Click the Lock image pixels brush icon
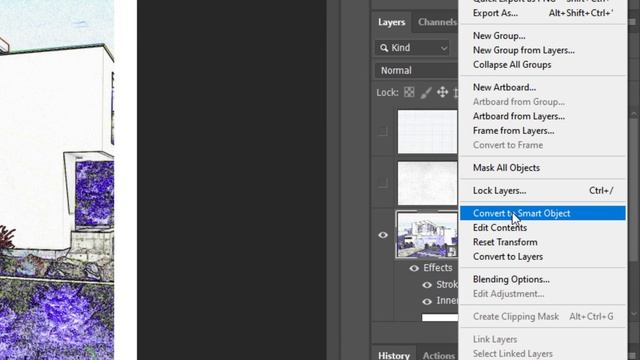This screenshot has height=360, width=640. click(426, 92)
